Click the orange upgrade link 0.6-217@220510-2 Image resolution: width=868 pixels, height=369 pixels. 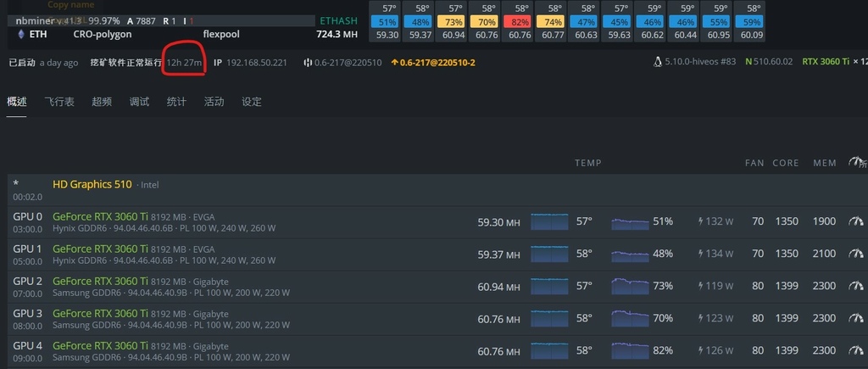pyautogui.click(x=433, y=63)
